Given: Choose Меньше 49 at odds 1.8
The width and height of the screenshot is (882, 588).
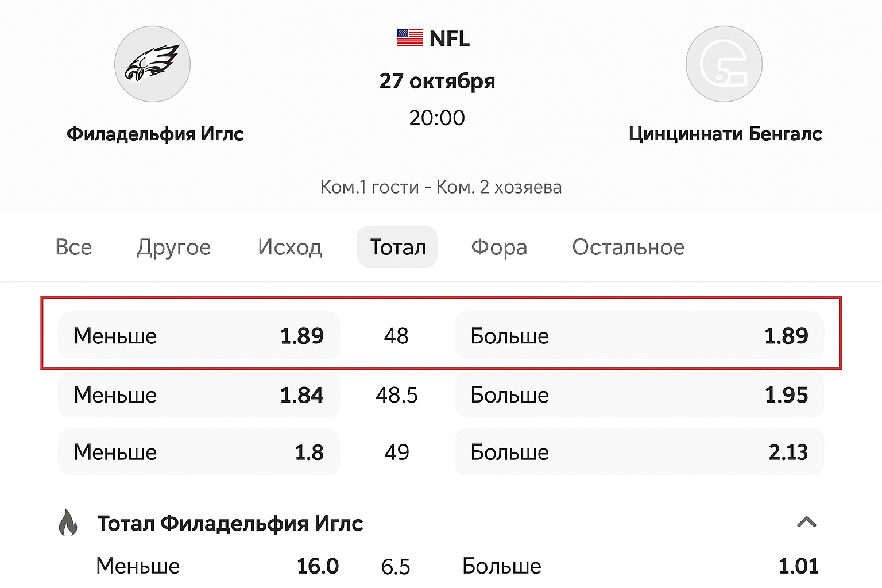Looking at the screenshot, I should (x=199, y=452).
